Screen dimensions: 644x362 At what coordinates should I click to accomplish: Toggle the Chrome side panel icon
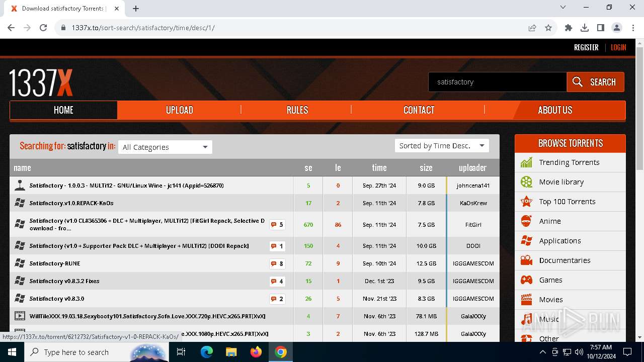[601, 28]
